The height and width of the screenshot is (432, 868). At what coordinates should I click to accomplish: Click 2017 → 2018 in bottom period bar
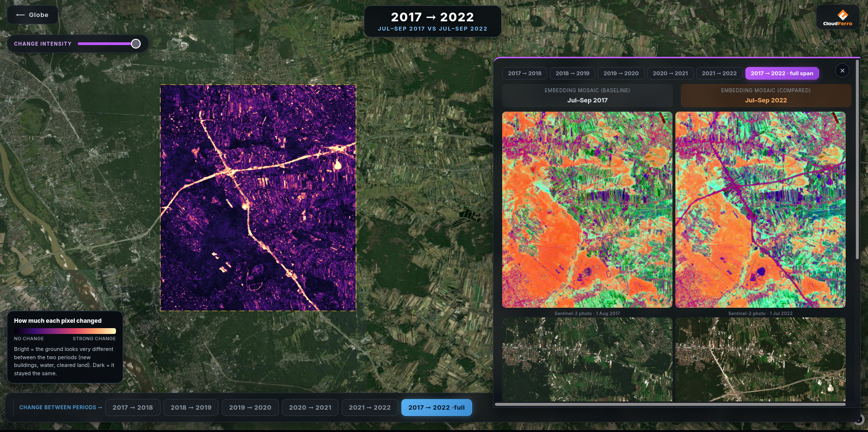(x=132, y=408)
